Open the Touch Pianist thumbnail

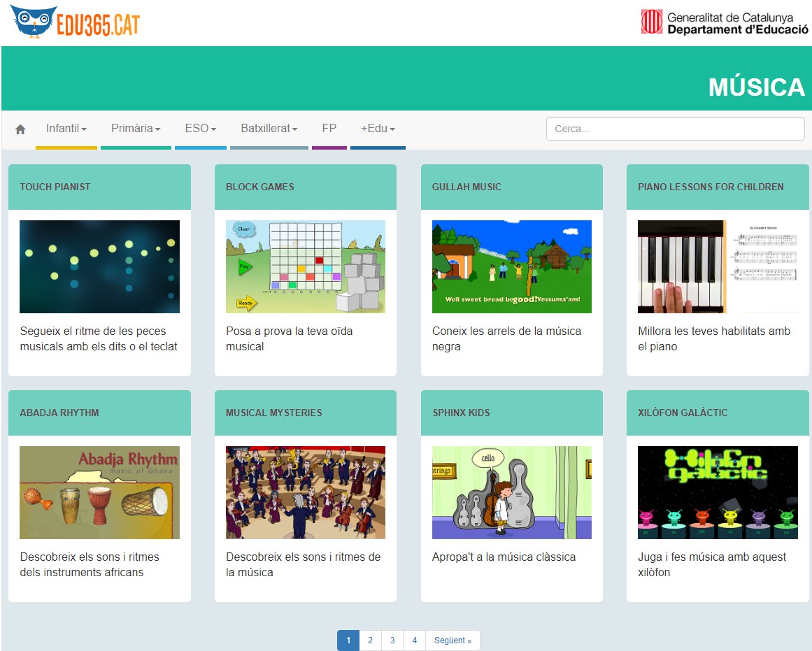[99, 266]
